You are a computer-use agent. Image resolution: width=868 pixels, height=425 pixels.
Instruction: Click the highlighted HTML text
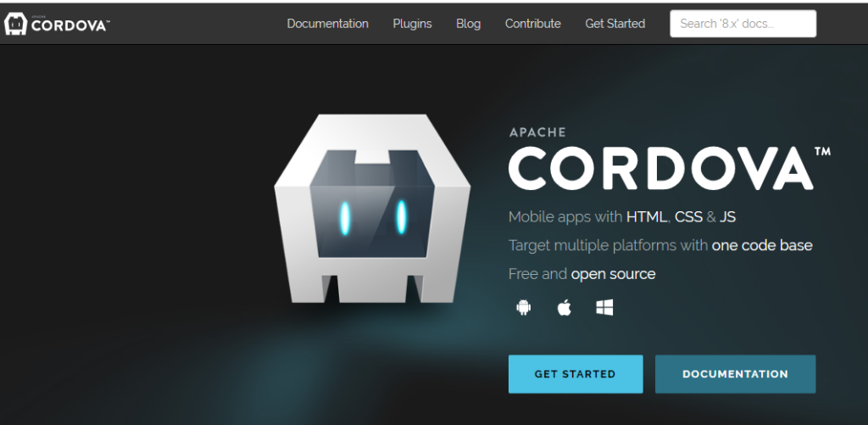[647, 217]
